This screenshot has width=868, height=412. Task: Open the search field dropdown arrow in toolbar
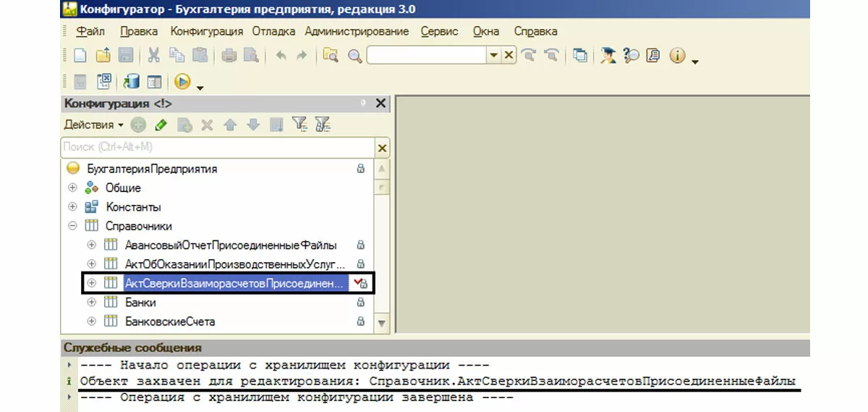pos(493,55)
